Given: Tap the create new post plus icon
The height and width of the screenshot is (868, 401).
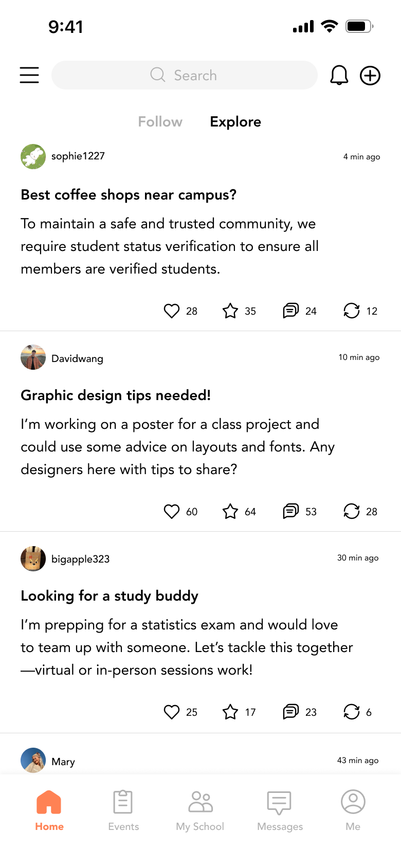Looking at the screenshot, I should [x=370, y=76].
